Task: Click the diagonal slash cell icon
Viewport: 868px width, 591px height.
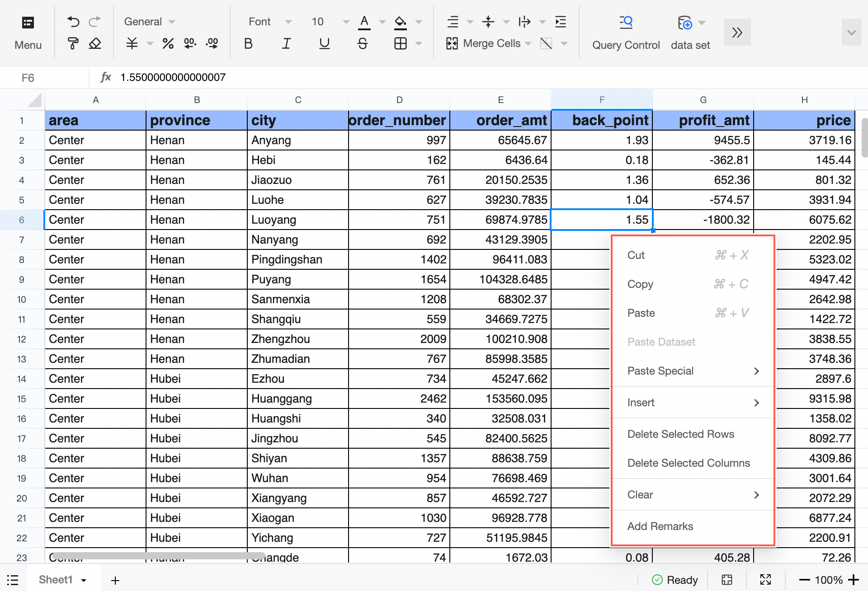Action: (x=546, y=43)
